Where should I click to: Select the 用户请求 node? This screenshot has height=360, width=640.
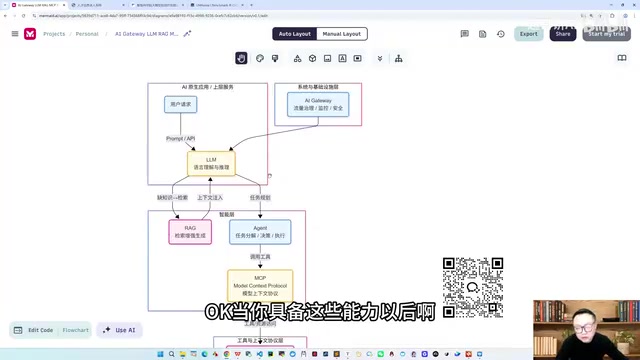pyautogui.click(x=180, y=104)
